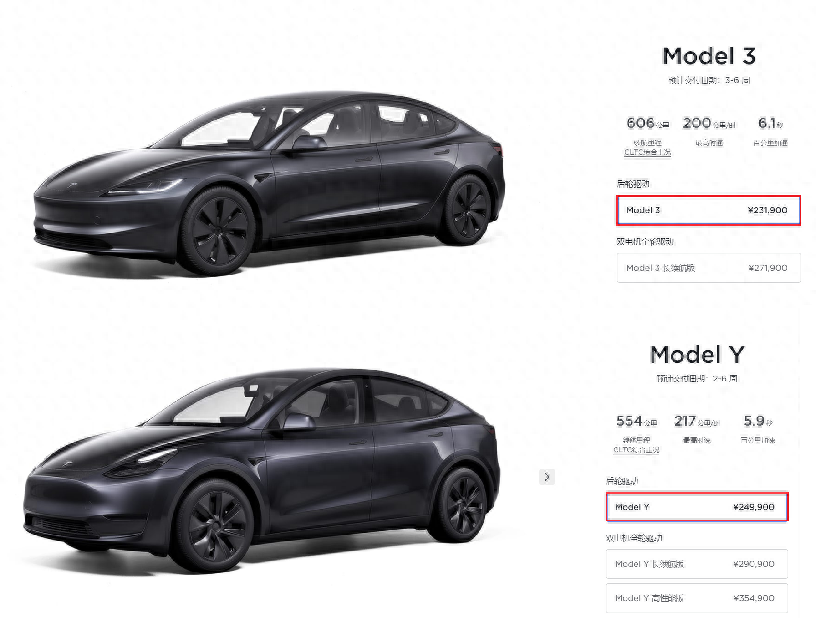Choose Model Y long range at ¥290,900
The image size is (817, 618).
click(697, 564)
